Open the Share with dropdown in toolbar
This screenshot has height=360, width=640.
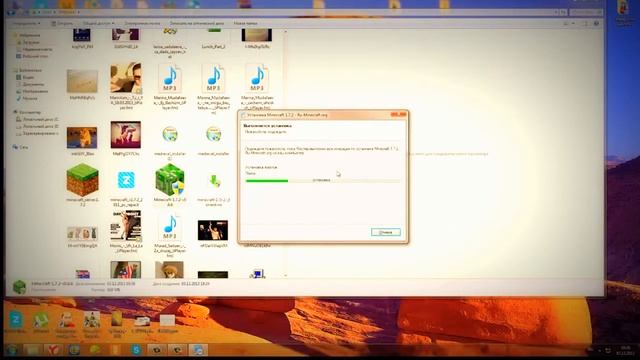click(x=98, y=24)
